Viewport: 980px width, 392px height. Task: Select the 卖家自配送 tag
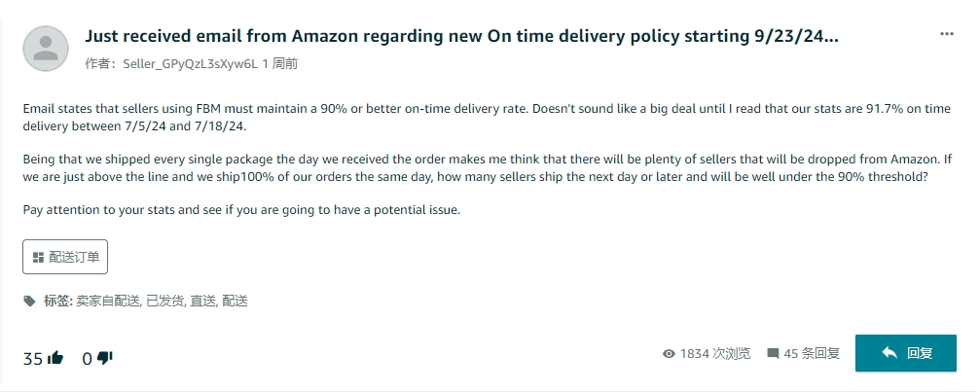107,302
